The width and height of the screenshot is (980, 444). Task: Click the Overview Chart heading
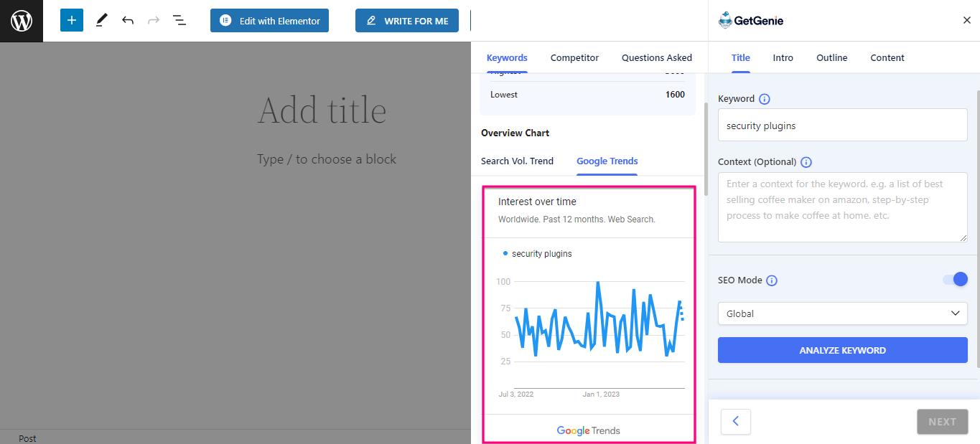click(x=515, y=133)
